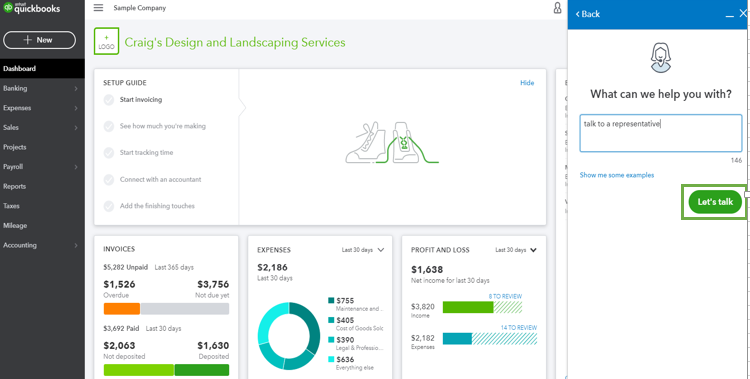Open Payroll in the sidebar

(x=42, y=167)
